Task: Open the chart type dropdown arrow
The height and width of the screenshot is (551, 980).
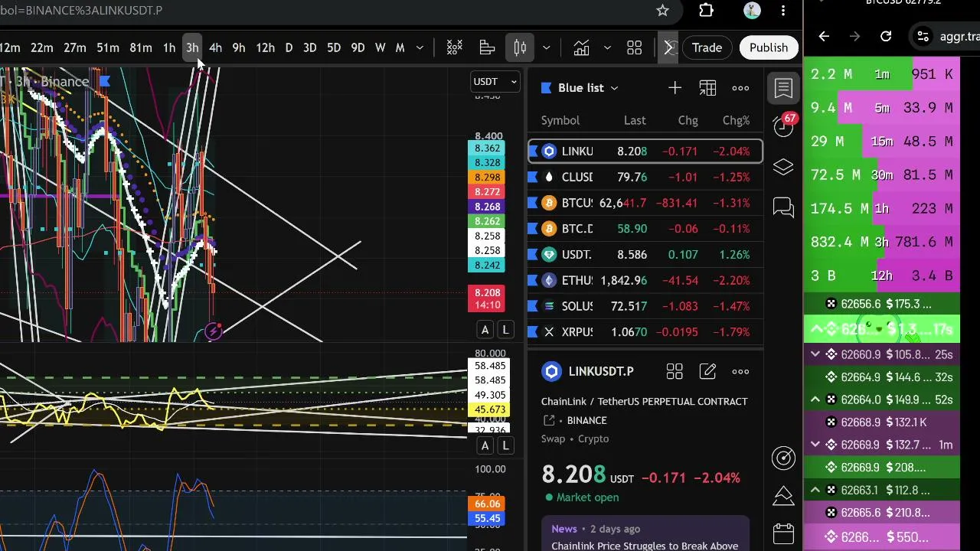Action: (546, 48)
